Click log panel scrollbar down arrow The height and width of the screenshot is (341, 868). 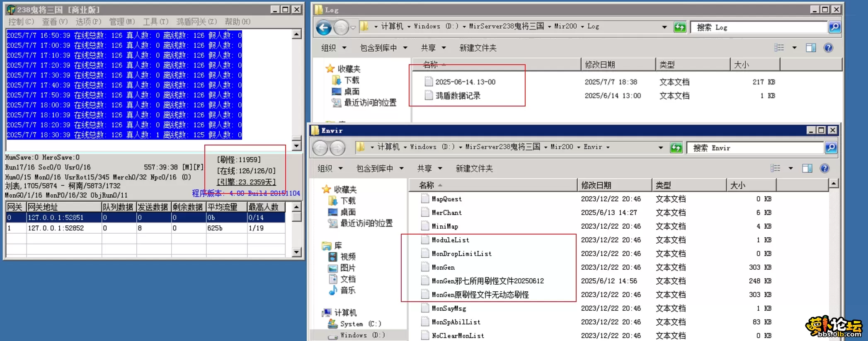(296, 146)
